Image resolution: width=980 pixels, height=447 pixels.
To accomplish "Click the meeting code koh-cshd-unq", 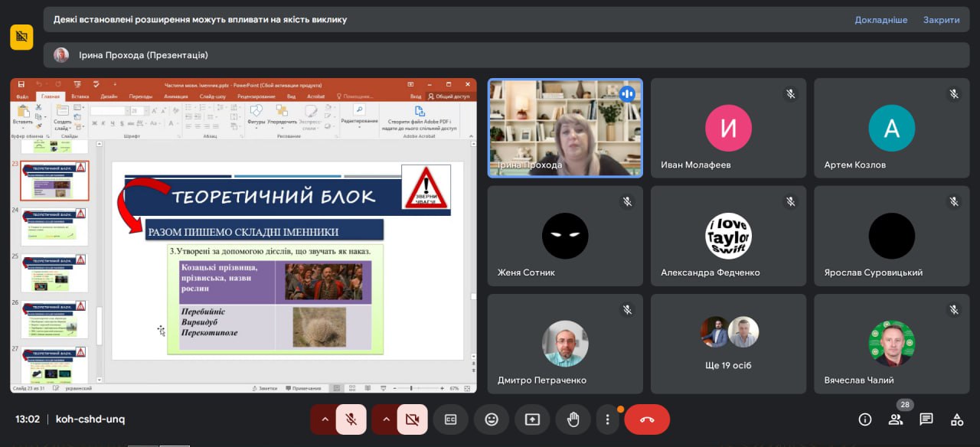I will coord(90,419).
